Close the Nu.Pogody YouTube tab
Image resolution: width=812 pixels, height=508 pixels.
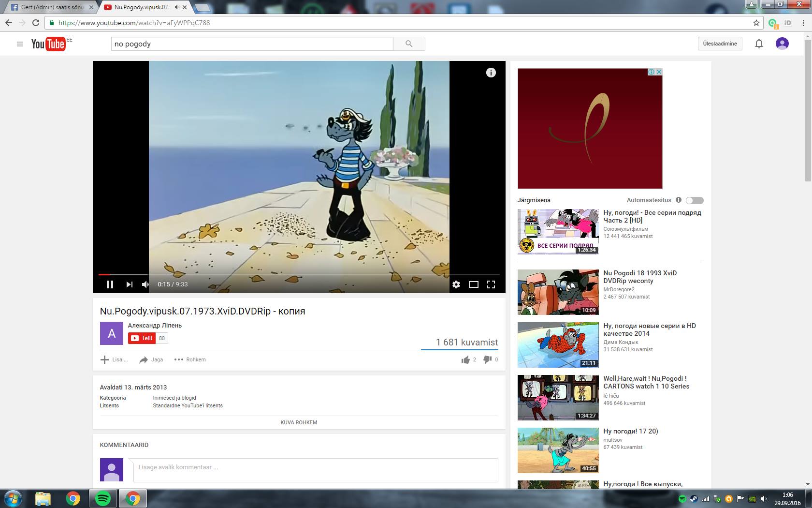[185, 7]
